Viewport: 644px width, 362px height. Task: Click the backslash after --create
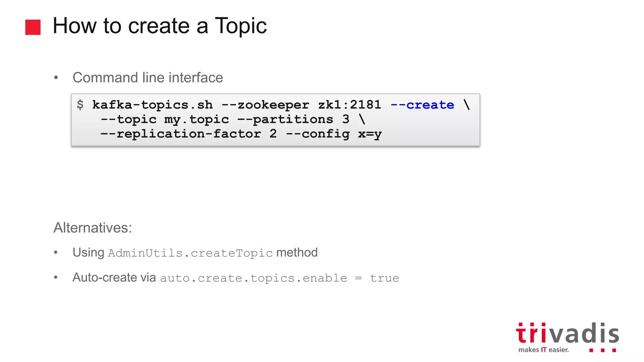(467, 105)
